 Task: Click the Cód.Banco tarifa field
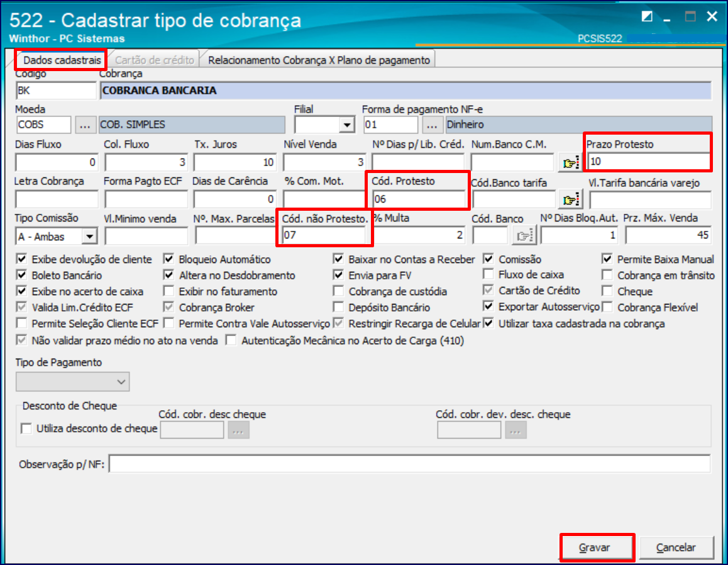point(514,200)
